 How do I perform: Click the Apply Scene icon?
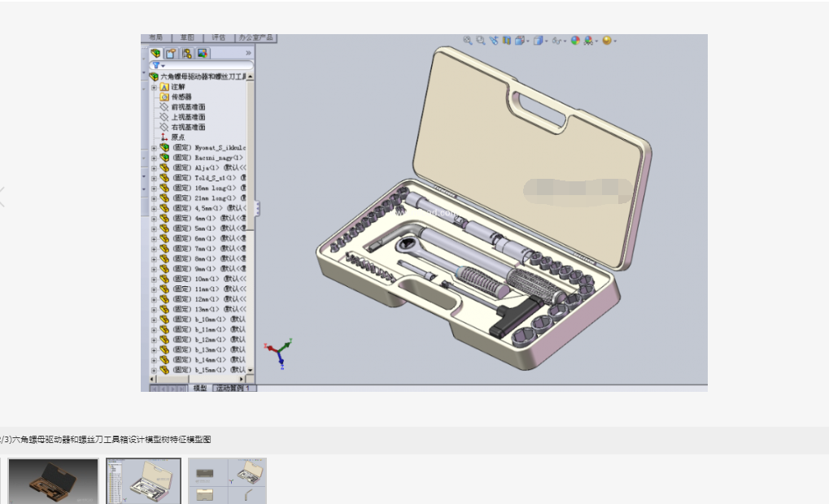click(588, 40)
